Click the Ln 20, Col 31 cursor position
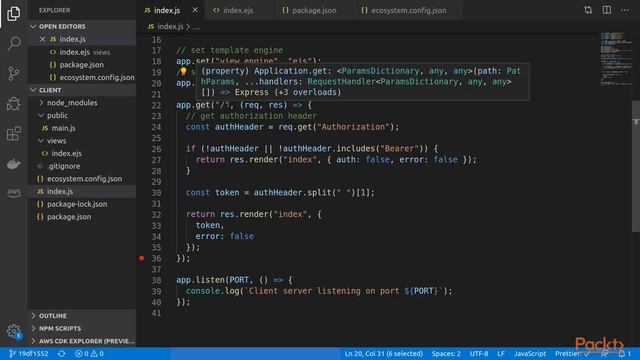The width and height of the screenshot is (640, 360). click(383, 353)
